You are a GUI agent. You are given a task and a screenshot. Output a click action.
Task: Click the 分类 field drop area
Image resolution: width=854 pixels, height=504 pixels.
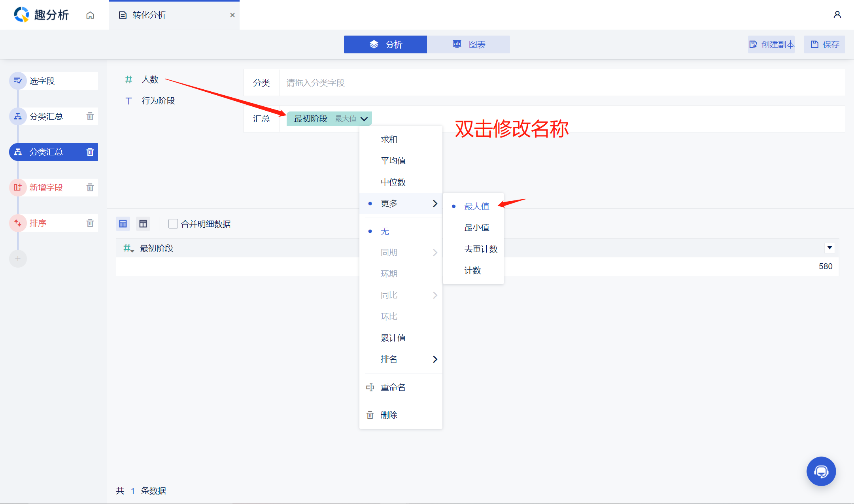click(x=561, y=83)
